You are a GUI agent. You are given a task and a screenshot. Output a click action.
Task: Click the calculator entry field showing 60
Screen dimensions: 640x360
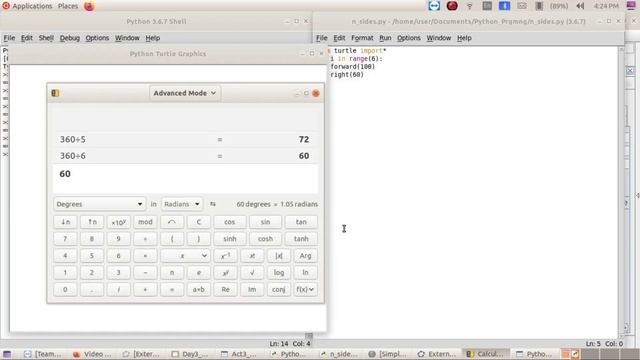pos(185,179)
